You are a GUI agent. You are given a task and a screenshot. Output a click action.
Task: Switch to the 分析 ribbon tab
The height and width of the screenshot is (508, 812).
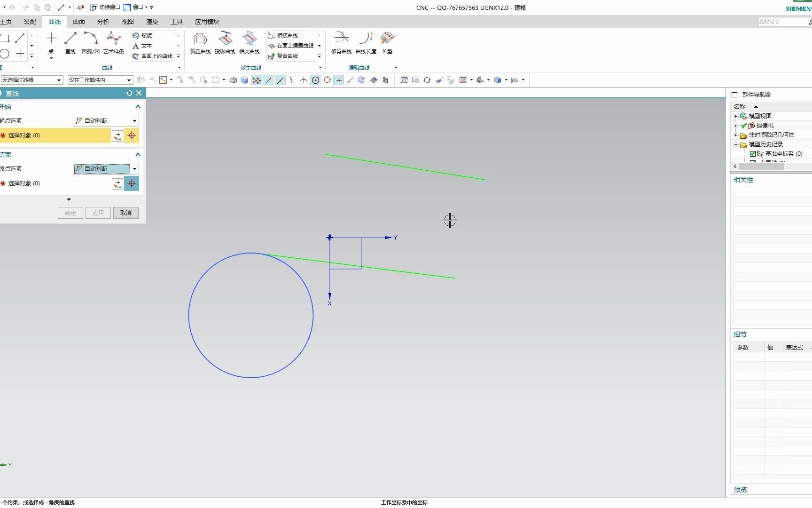click(x=103, y=22)
